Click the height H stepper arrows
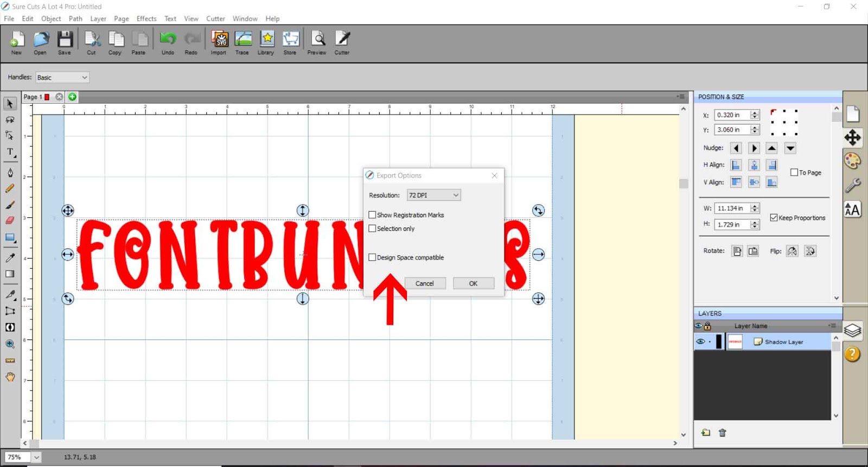868x467 pixels. click(755, 224)
